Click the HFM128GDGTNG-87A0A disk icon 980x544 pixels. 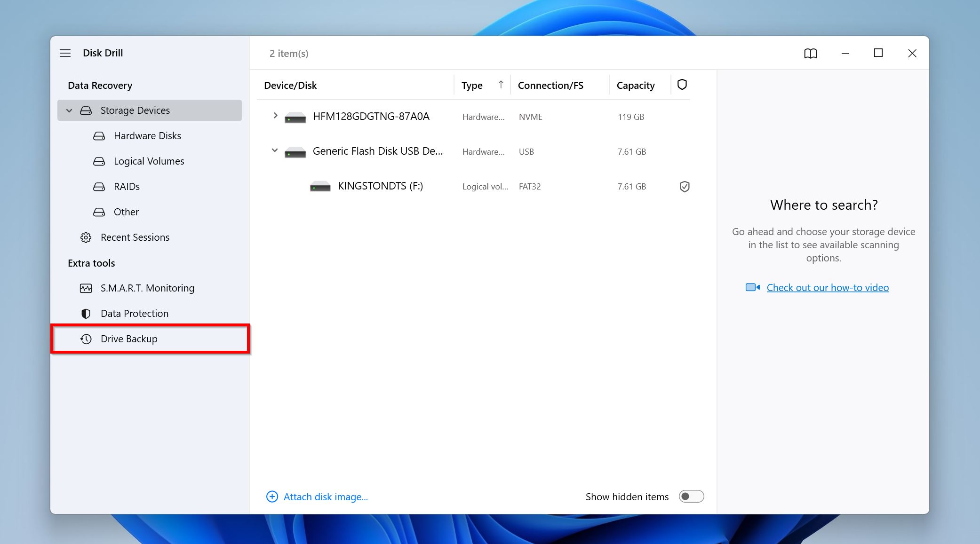[295, 118]
